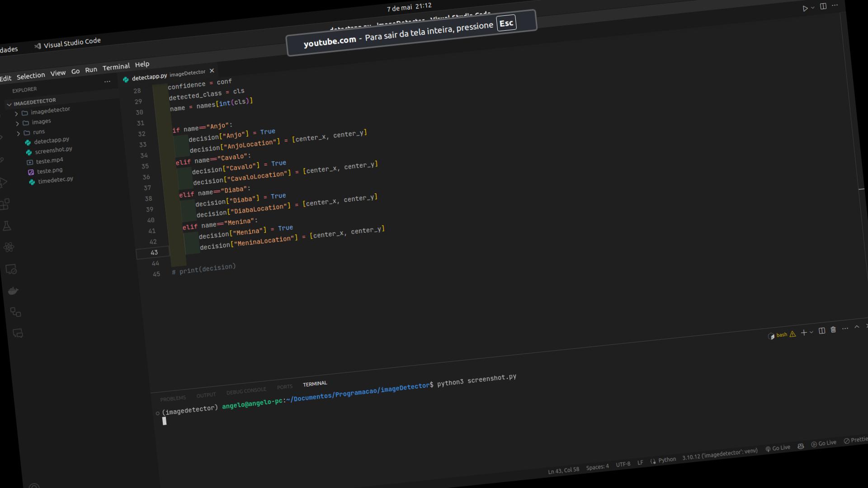The height and width of the screenshot is (488, 868).
Task: Open detectapp.py in the explorer
Action: (47, 141)
